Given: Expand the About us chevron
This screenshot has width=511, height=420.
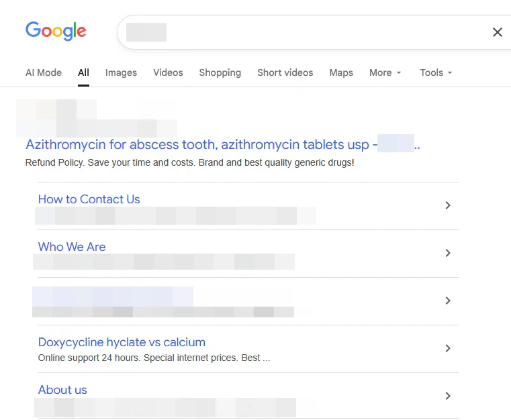Looking at the screenshot, I should (448, 396).
